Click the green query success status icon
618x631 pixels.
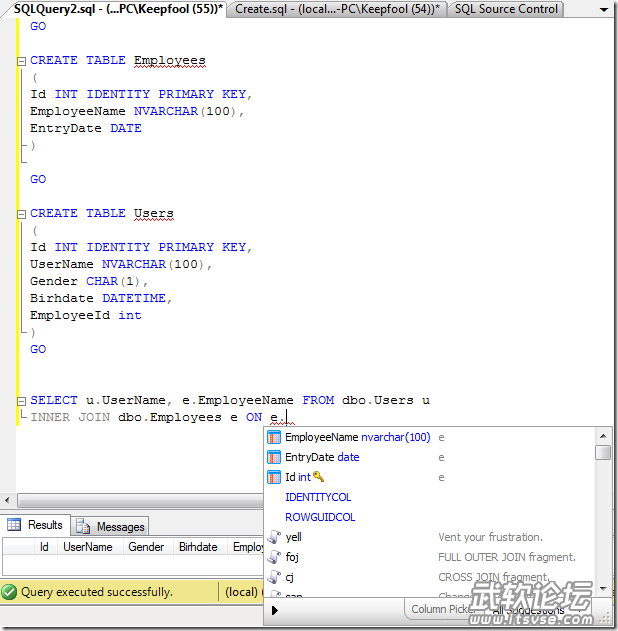pos(10,592)
